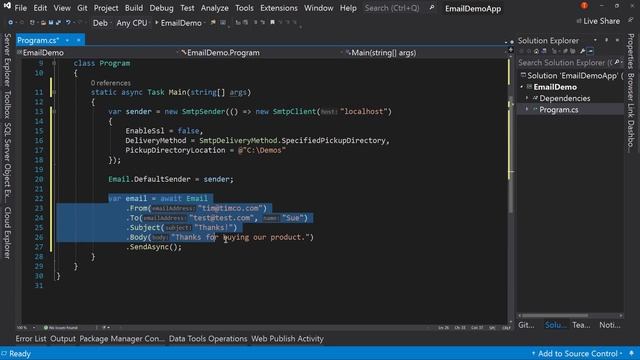Screen dimensions: 640x360
Task: Open the Solution Explorer window options dropdown
Action: [x=596, y=40]
